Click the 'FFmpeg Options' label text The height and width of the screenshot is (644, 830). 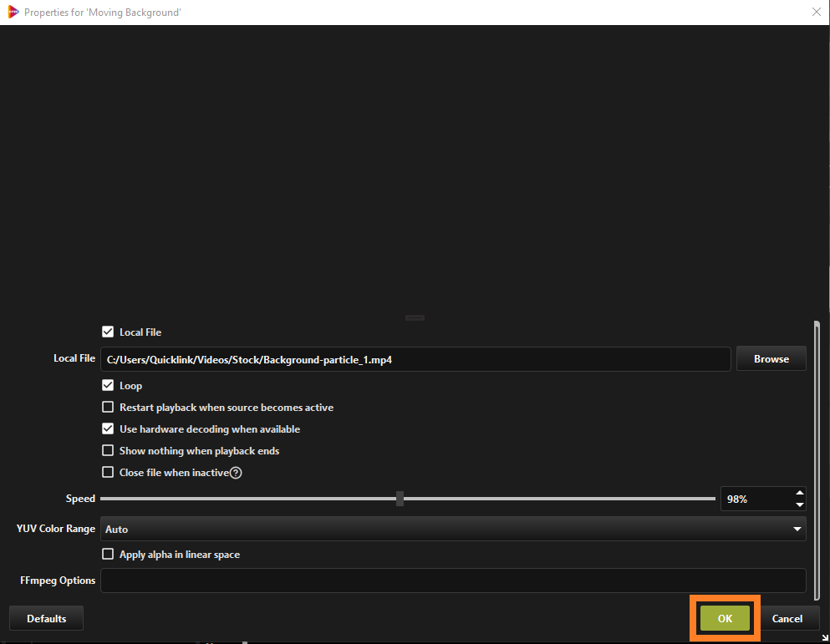pyautogui.click(x=58, y=581)
